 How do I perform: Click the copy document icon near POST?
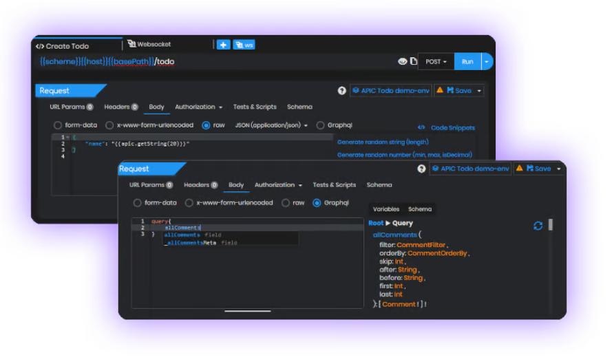pos(413,61)
